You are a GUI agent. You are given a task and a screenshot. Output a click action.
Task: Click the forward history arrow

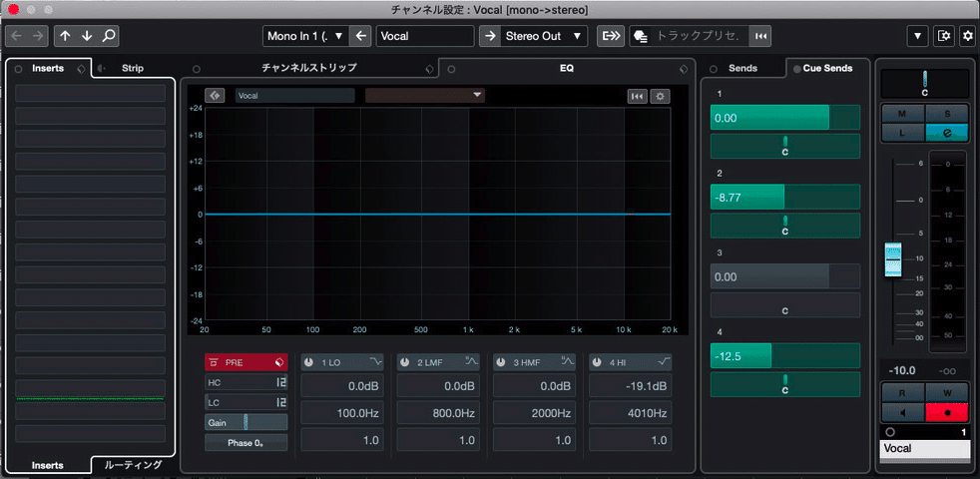coord(37,36)
